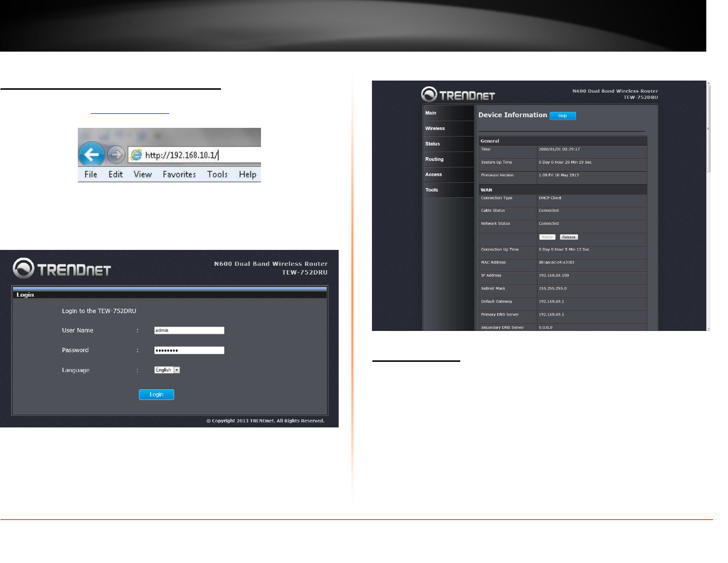
Task: Open the Favorites menu
Action: [179, 174]
